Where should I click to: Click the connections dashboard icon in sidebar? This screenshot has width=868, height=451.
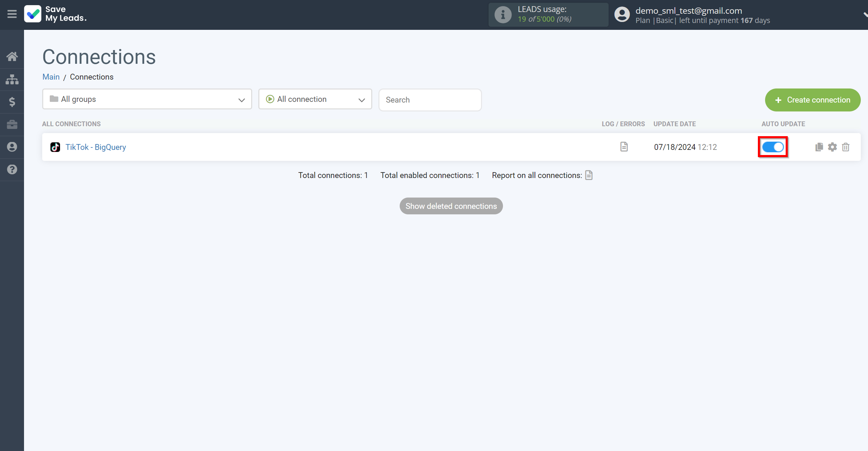pyautogui.click(x=12, y=79)
